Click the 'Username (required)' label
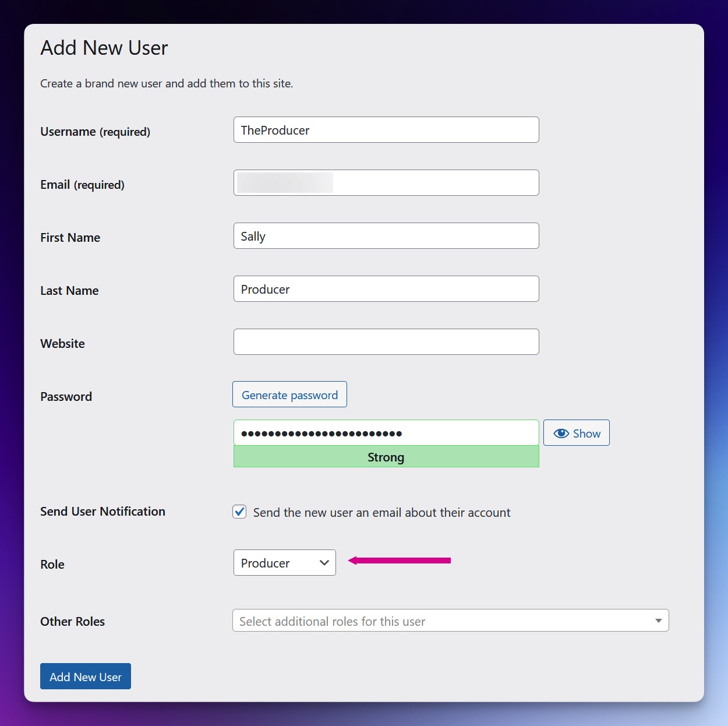The width and height of the screenshot is (728, 726). (95, 132)
